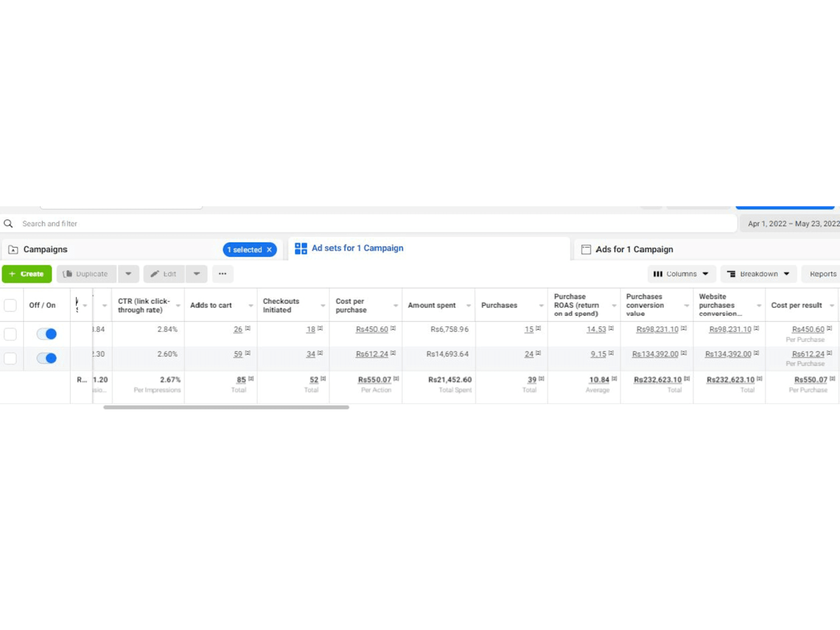
Task: Open the Cost per purchase column dropdown arrow
Action: [396, 306]
